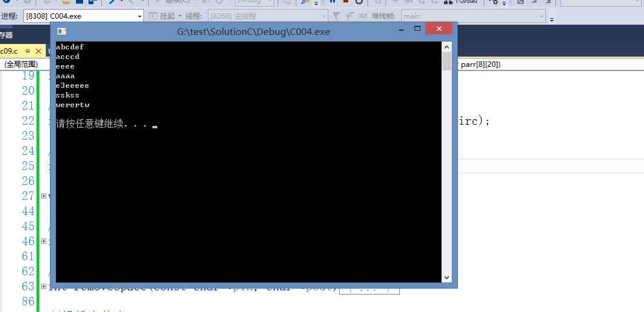This screenshot has height=312, width=644.
Task: Close the C004.exe console window
Action: point(439,29)
